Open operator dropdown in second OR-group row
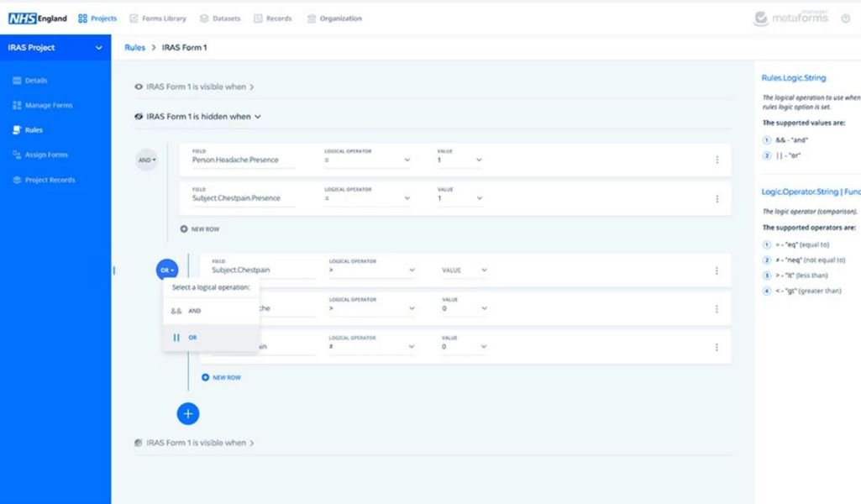 (x=372, y=308)
